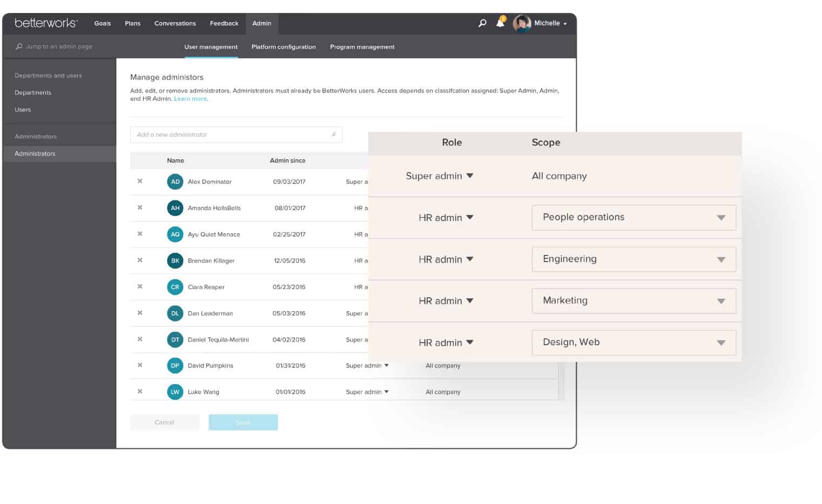Click date 08/01/2017 for Amanda HellsBells
This screenshot has height=504, width=822.
(x=290, y=208)
